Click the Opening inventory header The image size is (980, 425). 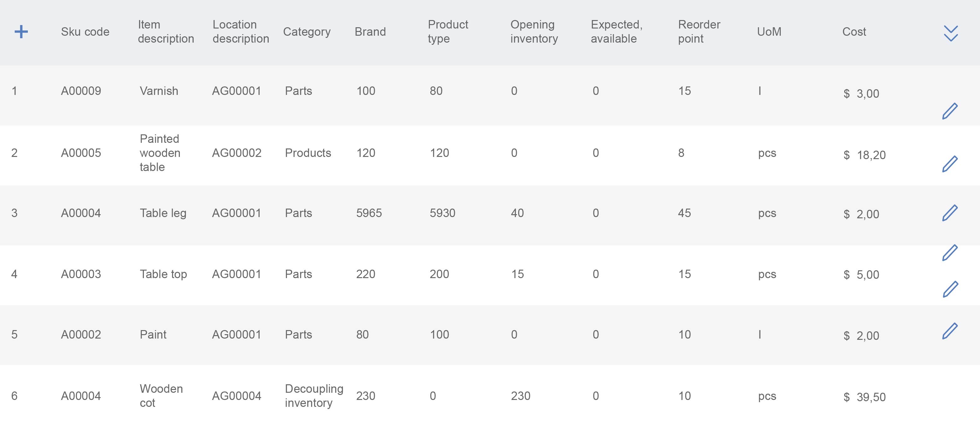(534, 32)
